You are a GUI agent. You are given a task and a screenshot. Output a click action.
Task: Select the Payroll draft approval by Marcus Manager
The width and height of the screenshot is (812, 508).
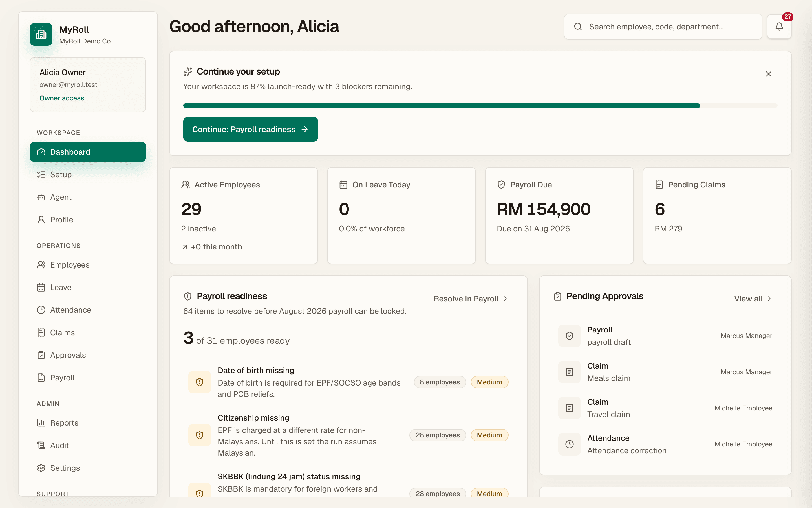(665, 336)
